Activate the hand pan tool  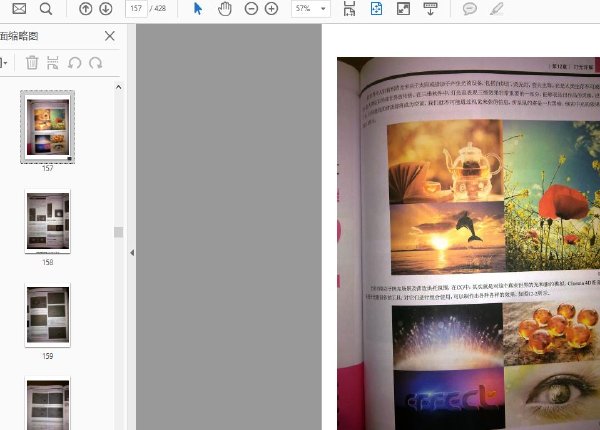click(x=225, y=8)
